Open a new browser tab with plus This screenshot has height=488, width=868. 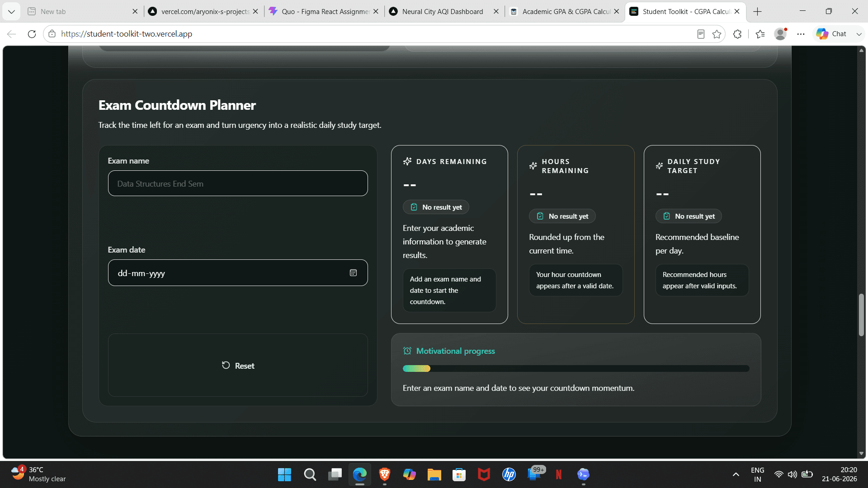(x=758, y=12)
